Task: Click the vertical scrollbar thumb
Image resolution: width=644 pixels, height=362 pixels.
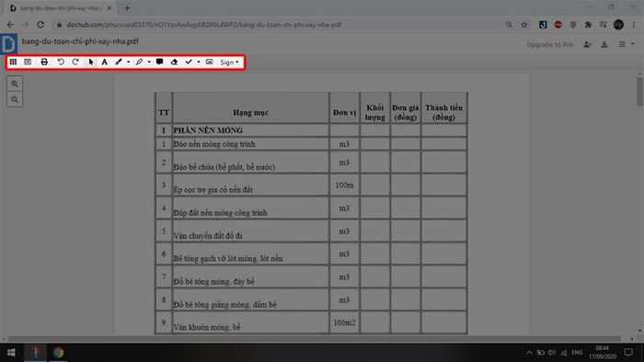Action: click(639, 91)
